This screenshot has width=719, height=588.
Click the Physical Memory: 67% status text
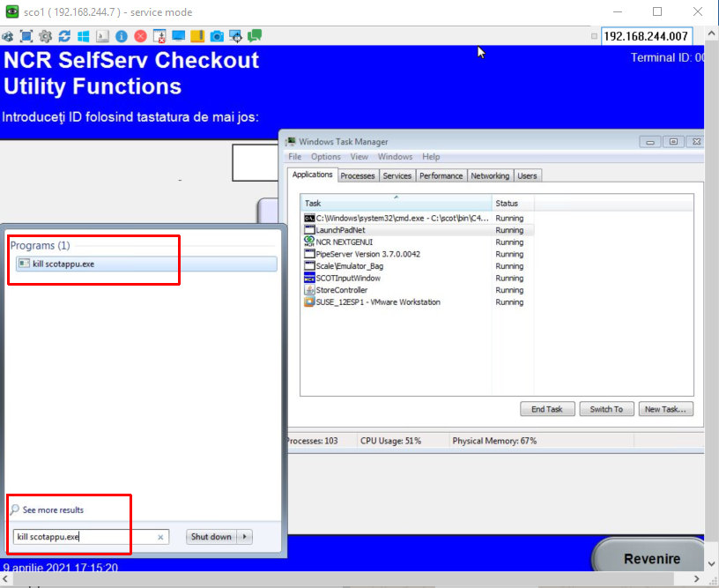tap(494, 441)
